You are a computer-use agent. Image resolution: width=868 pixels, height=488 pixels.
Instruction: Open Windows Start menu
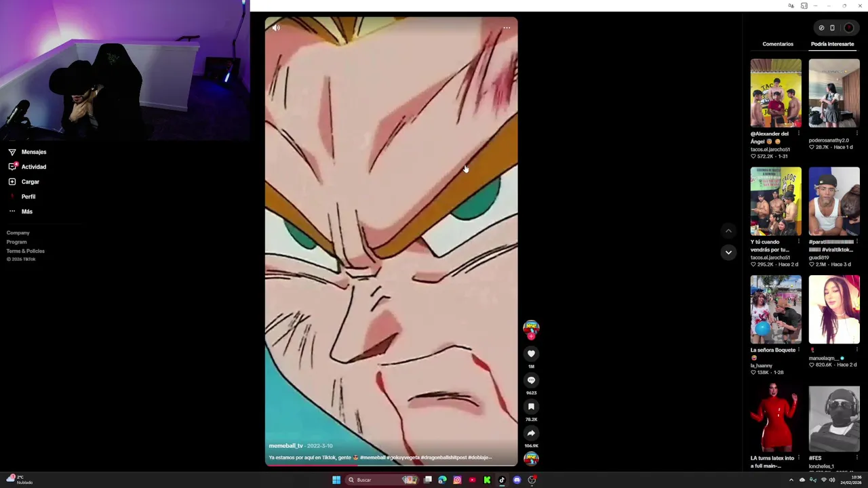tap(336, 480)
